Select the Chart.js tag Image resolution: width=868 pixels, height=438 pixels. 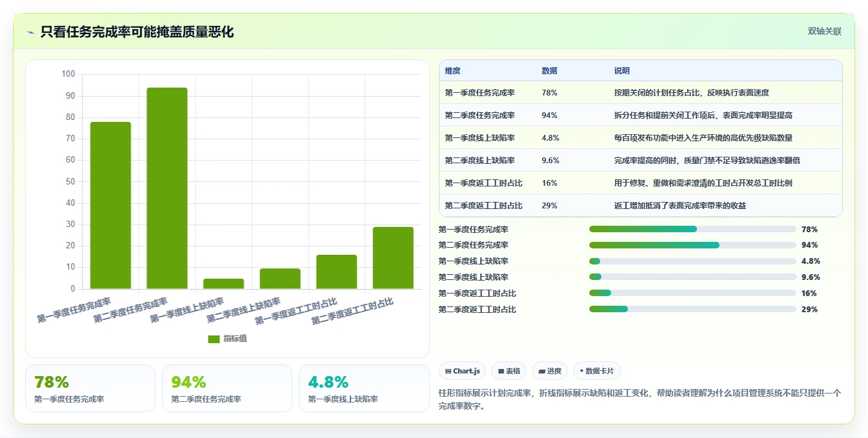(x=461, y=371)
